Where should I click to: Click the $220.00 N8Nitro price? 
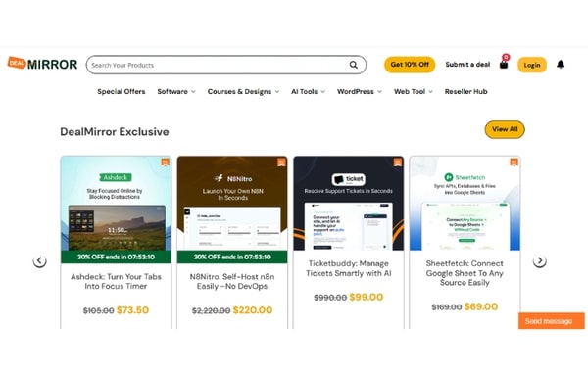[x=253, y=310]
